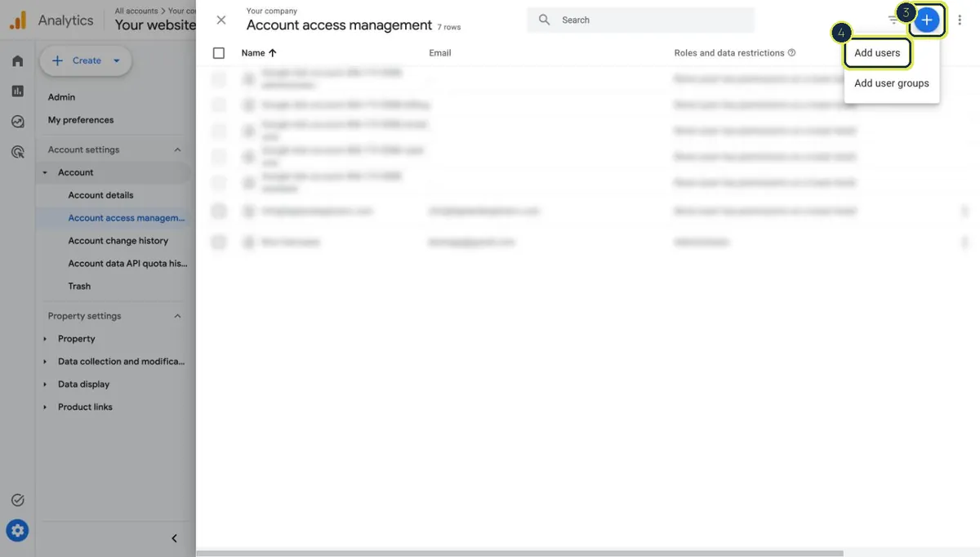Open the Create dropdown arrow
The image size is (980, 557).
click(116, 60)
